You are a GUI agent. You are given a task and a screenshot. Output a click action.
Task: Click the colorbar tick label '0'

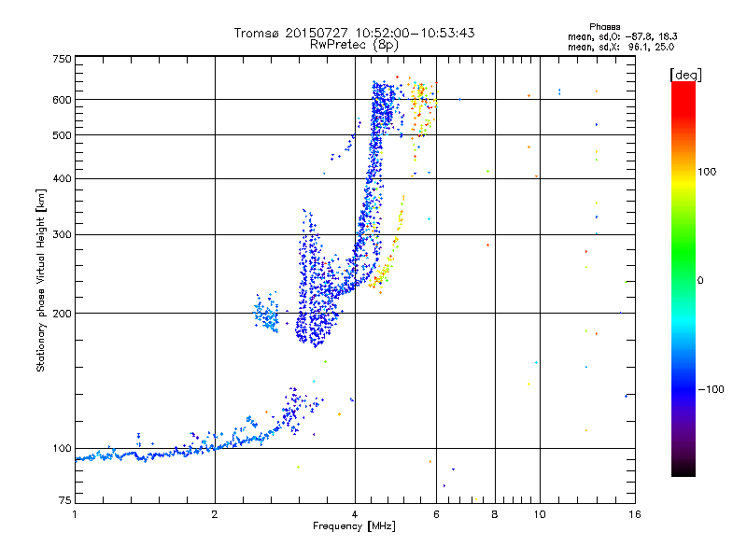[700, 281]
